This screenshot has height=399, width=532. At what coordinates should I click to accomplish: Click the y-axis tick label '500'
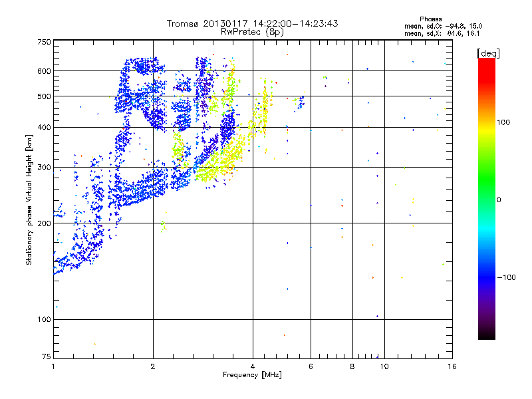click(x=44, y=96)
